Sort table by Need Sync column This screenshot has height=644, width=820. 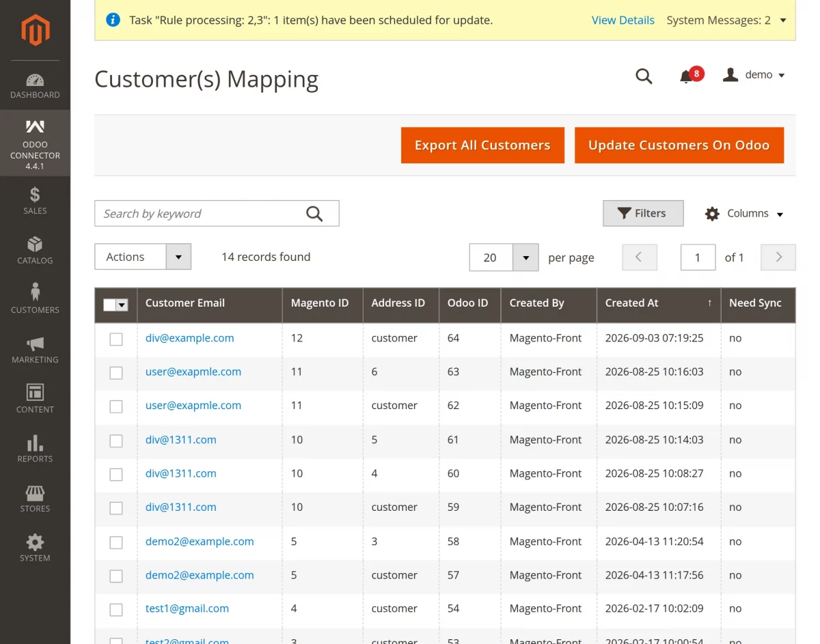tap(755, 303)
